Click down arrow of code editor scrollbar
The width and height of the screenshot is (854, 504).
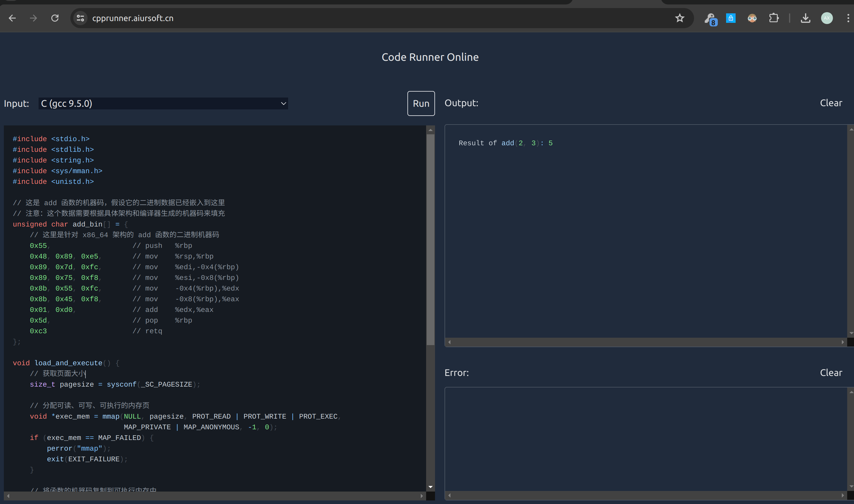[x=430, y=487]
